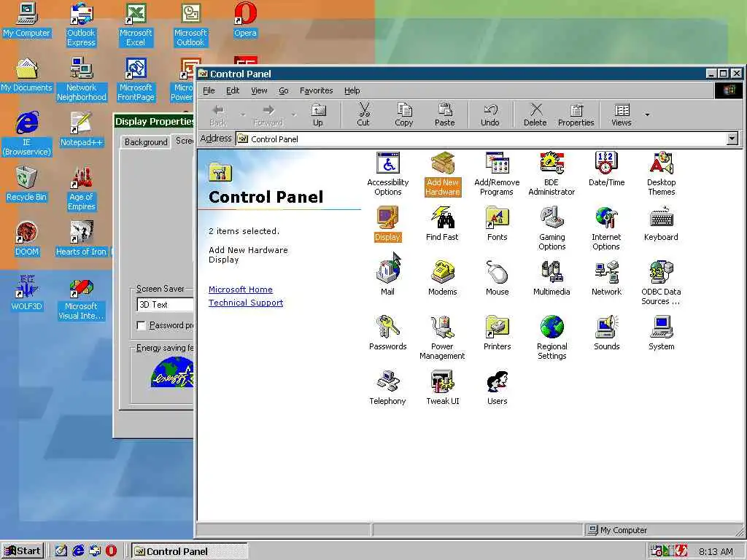Viewport: 747px width, 560px height.
Task: Open the Tweak UI applet
Action: (x=443, y=388)
